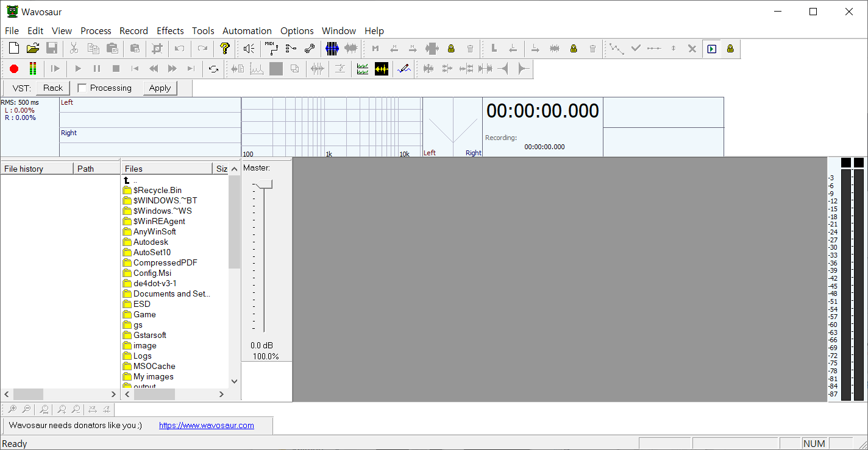Open a file using the yellow folder toolbar icon
868x450 pixels.
[33, 49]
